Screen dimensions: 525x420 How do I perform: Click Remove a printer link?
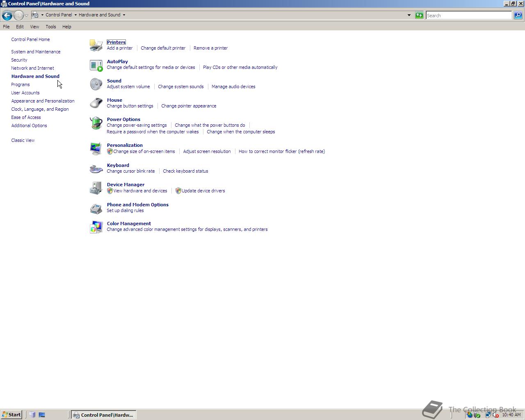(210, 48)
